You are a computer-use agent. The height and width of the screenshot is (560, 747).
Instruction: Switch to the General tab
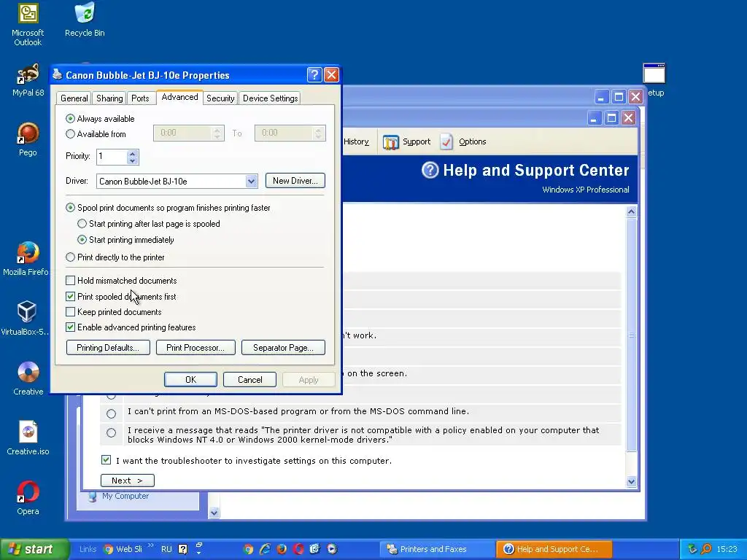click(x=74, y=98)
